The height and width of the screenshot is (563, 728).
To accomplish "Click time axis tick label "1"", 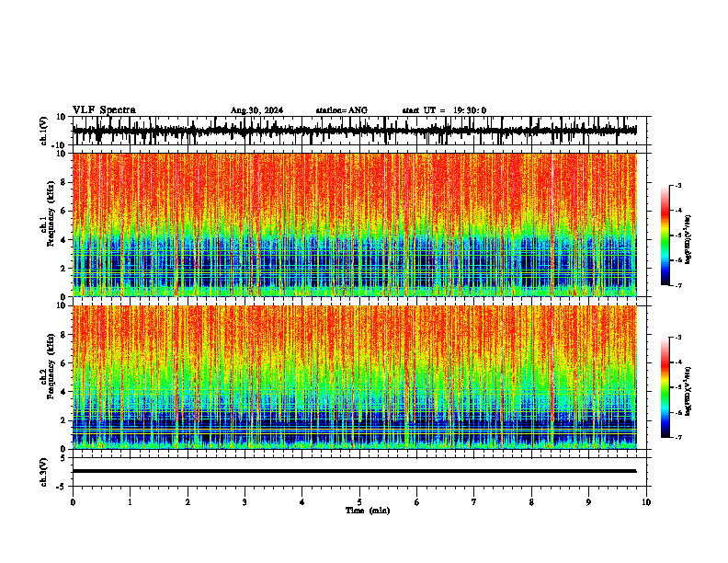I will (x=130, y=502).
